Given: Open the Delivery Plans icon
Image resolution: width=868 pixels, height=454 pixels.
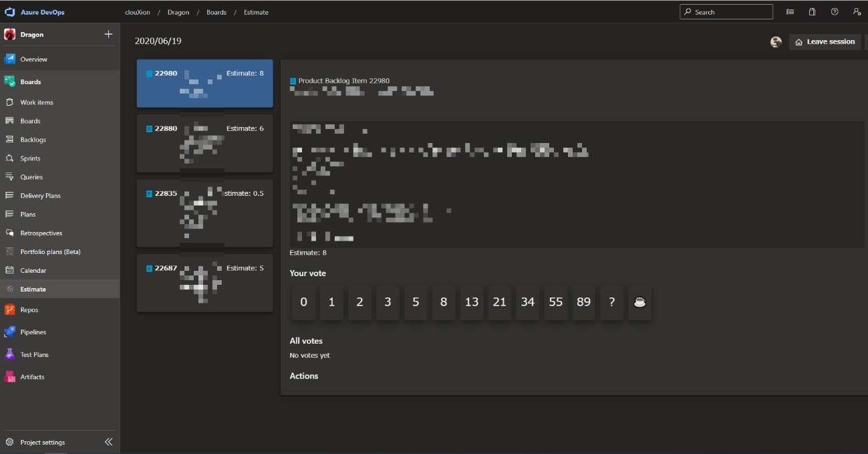Looking at the screenshot, I should [9, 196].
